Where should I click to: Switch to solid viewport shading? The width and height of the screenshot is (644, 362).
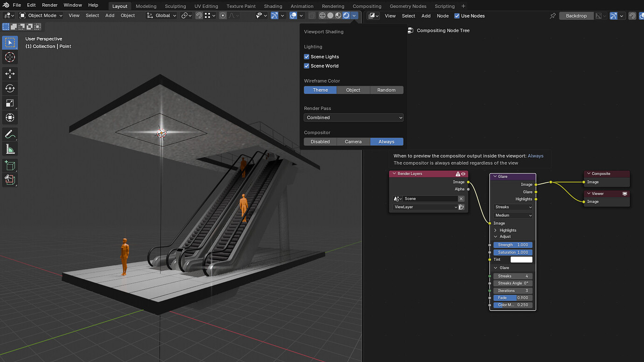coord(330,15)
